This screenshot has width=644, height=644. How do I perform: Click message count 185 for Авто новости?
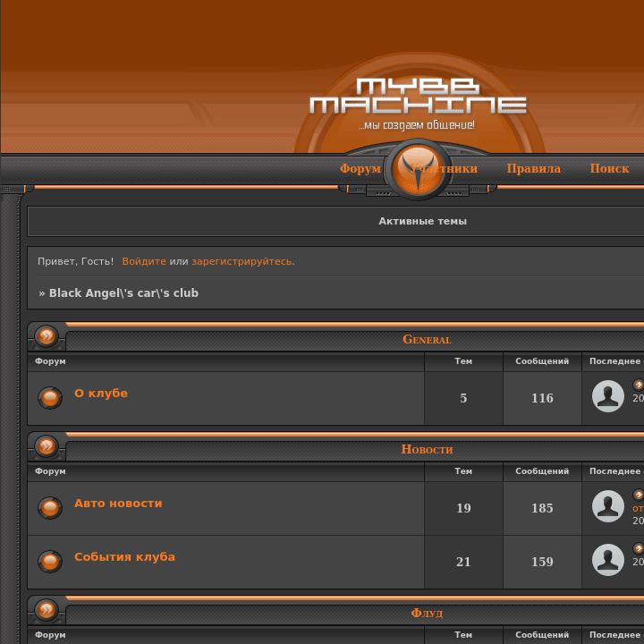(542, 508)
